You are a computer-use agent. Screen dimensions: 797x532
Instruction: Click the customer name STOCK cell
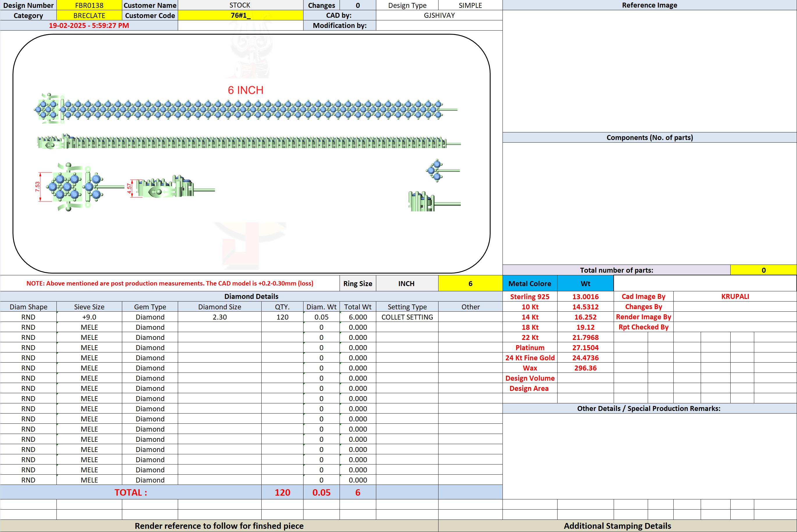[240, 5]
